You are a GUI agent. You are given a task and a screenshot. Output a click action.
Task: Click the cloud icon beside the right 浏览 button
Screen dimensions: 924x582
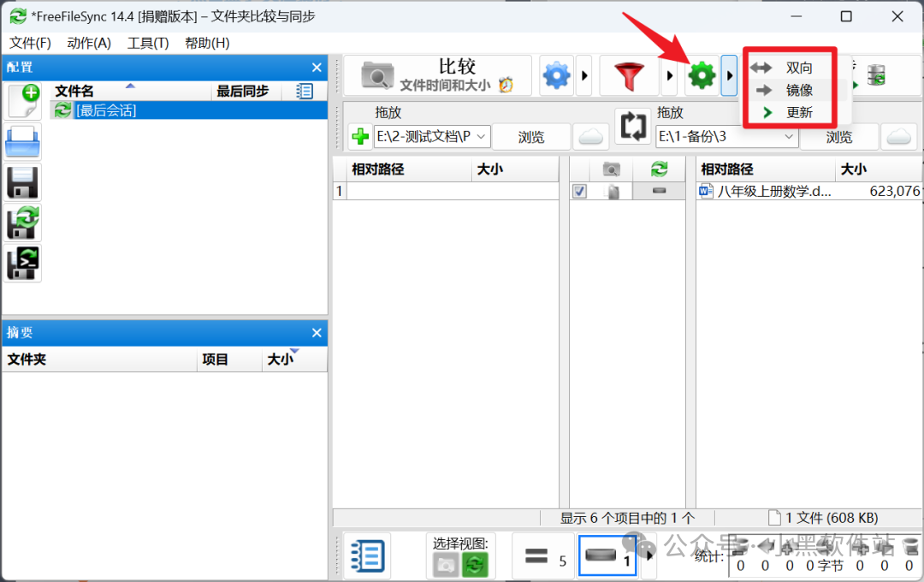click(898, 137)
